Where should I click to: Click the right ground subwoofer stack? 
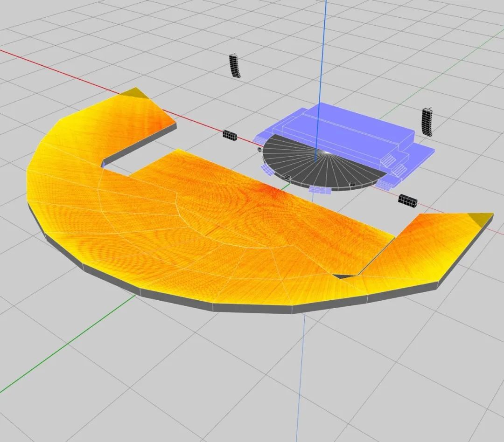tap(407, 200)
